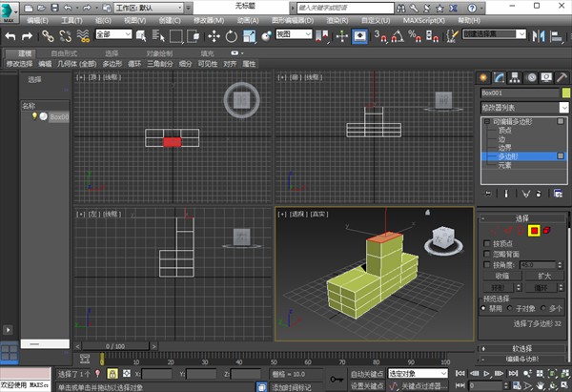Click the ViewCube in perspective viewport

[x=443, y=237]
